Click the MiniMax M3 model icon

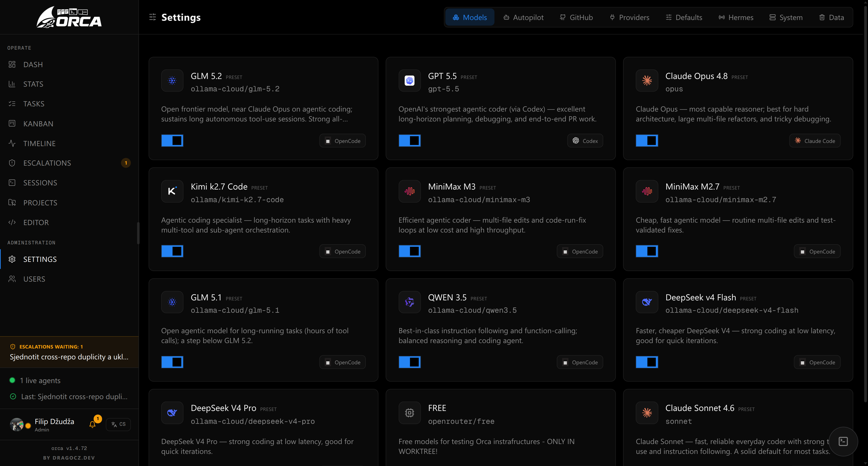(x=409, y=191)
